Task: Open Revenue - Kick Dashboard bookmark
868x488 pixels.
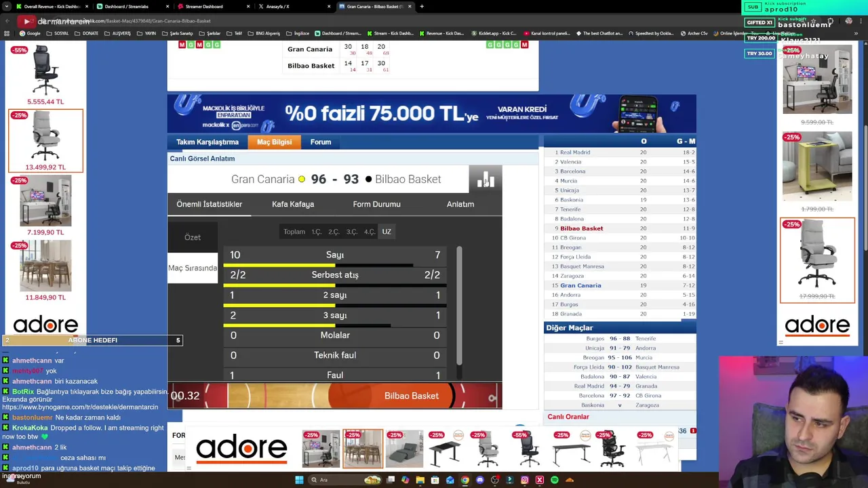Action: 442,33
